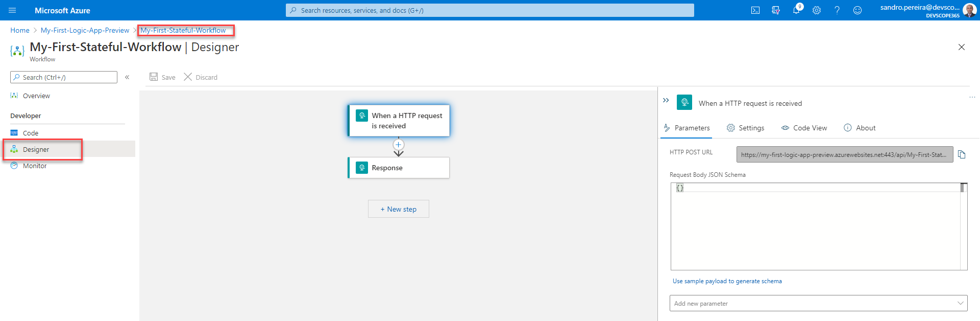
Task: Switch to the Code View tab
Action: pos(804,128)
